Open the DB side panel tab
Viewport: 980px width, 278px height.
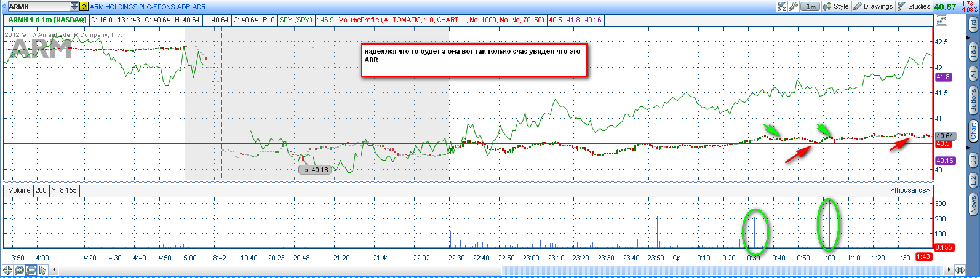click(973, 159)
